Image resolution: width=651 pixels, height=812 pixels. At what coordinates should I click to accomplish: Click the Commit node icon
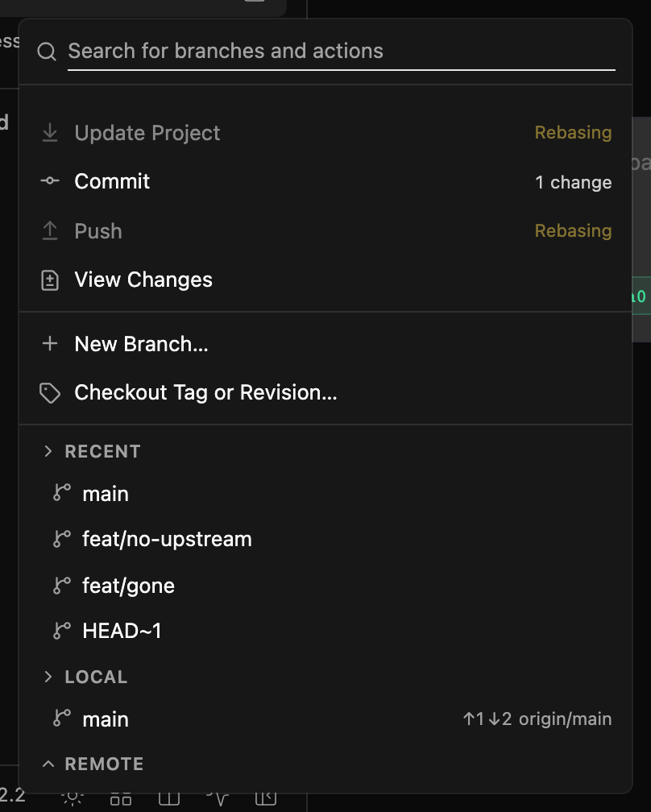[x=50, y=180]
